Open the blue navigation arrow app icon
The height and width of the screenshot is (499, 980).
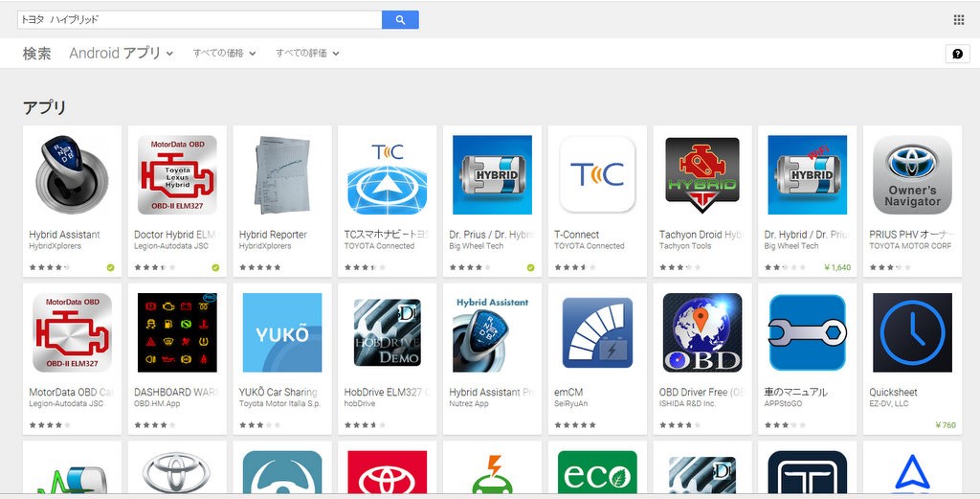(x=912, y=472)
